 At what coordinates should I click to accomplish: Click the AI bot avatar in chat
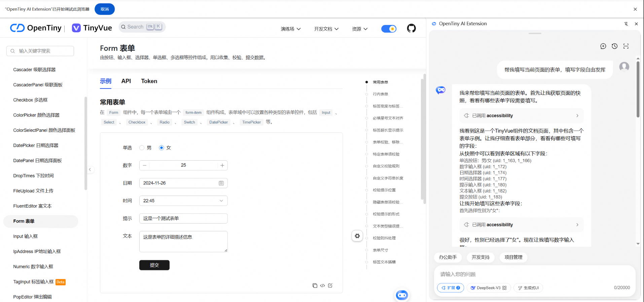(x=440, y=90)
